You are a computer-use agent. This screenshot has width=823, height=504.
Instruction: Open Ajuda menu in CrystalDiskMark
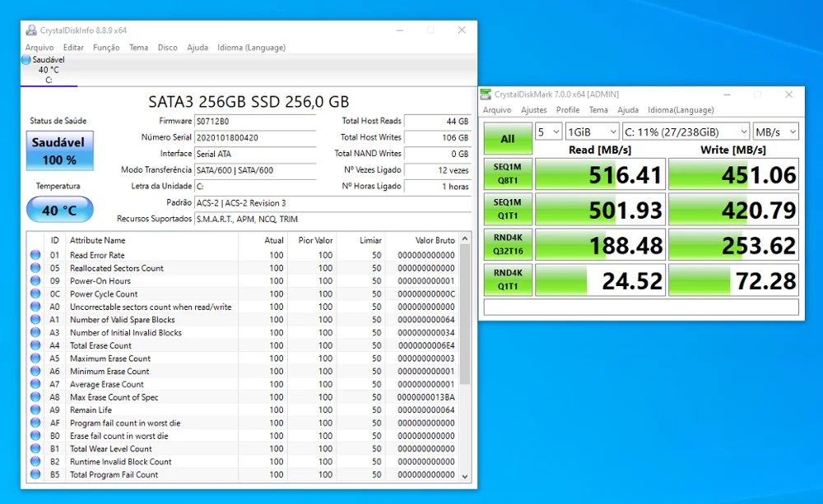628,109
